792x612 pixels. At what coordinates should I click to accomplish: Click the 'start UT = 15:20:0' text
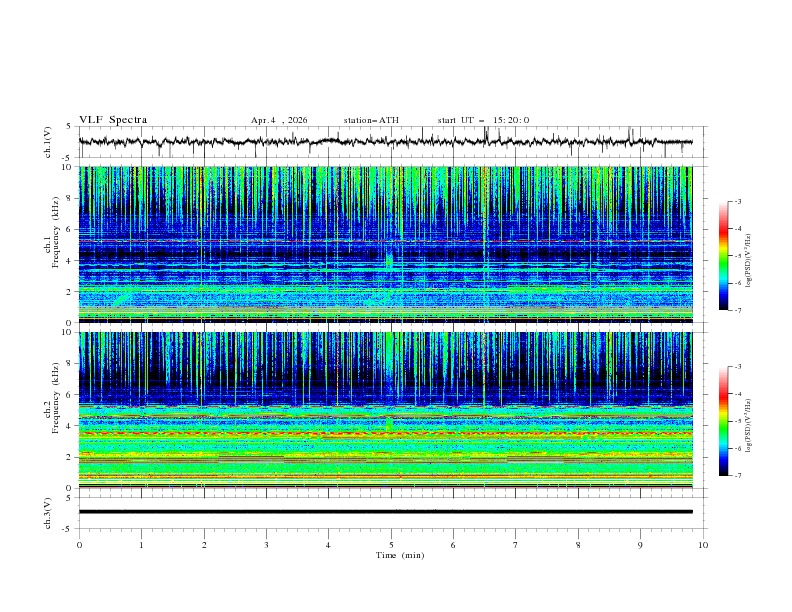coord(483,120)
